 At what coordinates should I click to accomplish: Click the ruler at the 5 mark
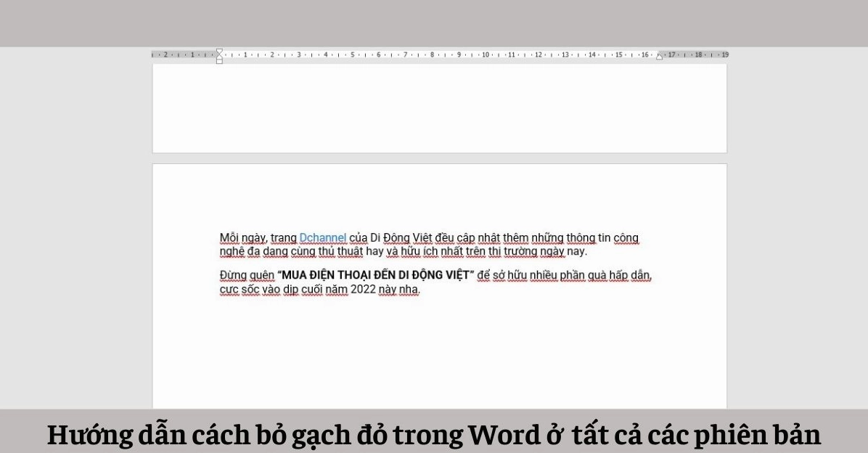[x=352, y=55]
